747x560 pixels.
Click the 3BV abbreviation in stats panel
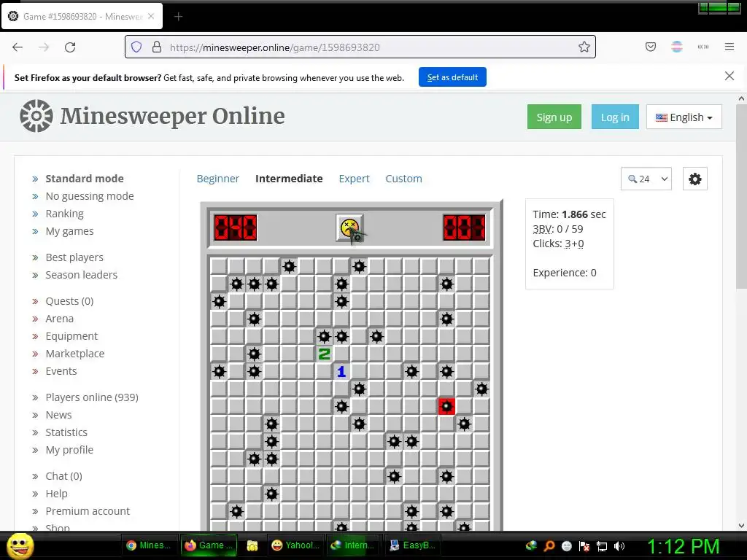(542, 229)
